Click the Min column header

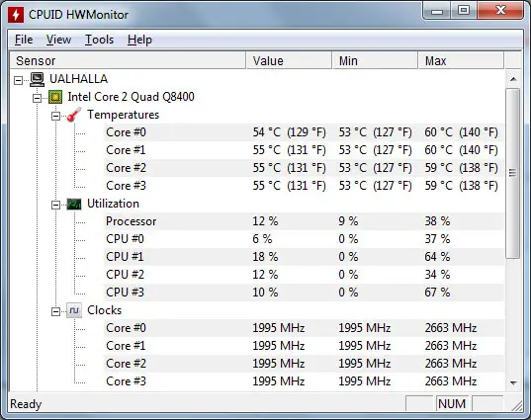click(375, 60)
